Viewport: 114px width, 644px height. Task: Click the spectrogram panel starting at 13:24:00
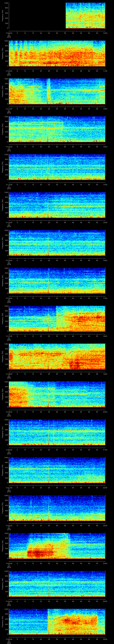pyautogui.click(x=57, y=584)
